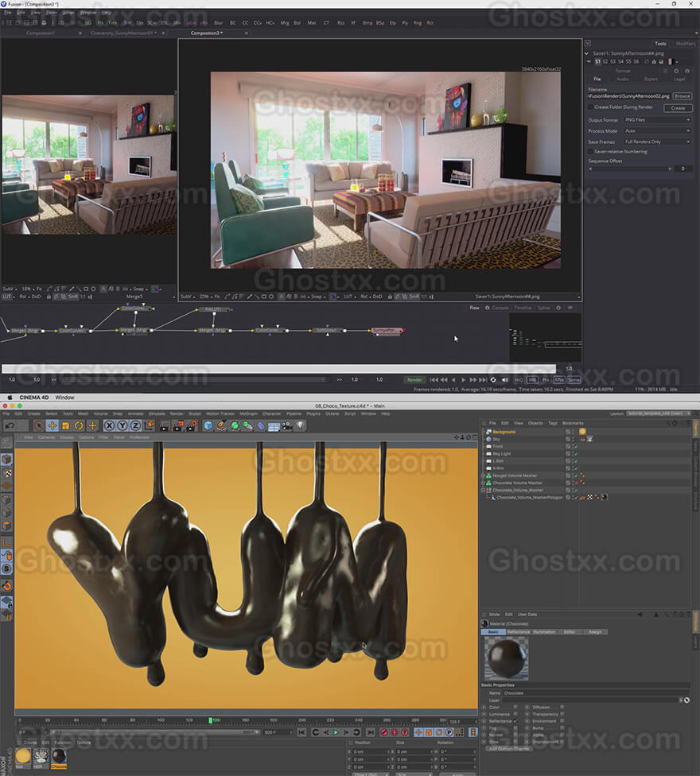Click the Spline view button in Fusion flow header
Viewport: 700px width, 776px height.
coord(543,308)
